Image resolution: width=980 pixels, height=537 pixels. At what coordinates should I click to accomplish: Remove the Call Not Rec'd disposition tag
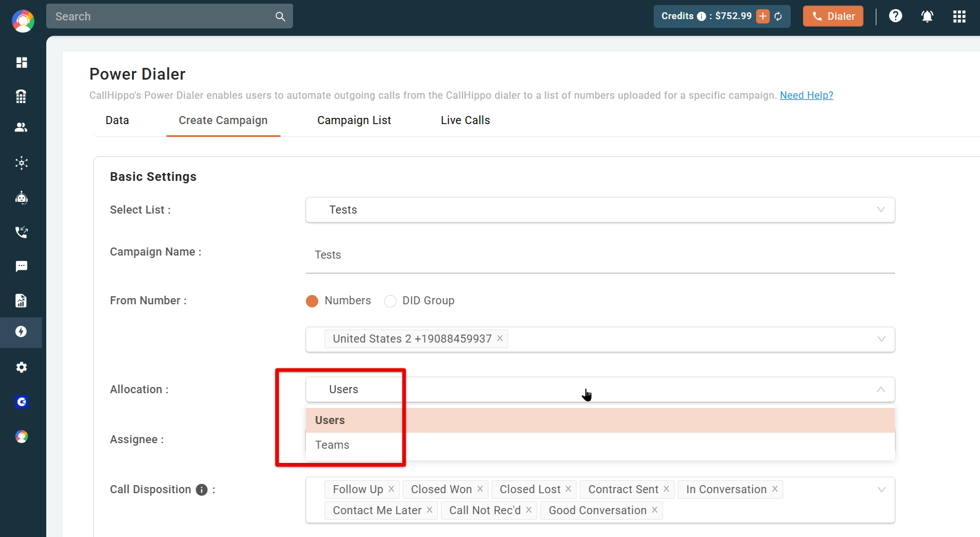click(529, 510)
